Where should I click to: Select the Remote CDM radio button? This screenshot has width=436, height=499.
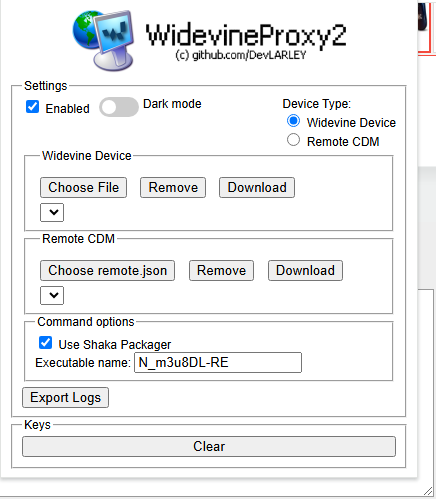point(293,140)
